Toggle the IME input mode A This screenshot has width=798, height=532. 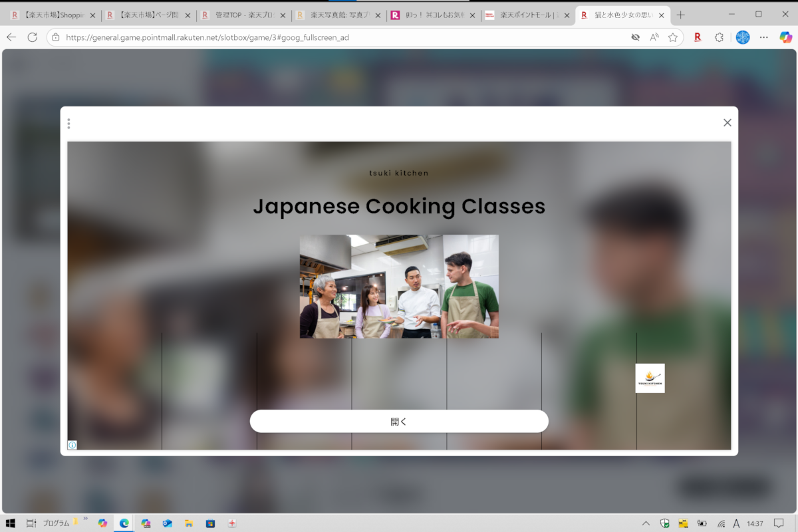(x=736, y=523)
